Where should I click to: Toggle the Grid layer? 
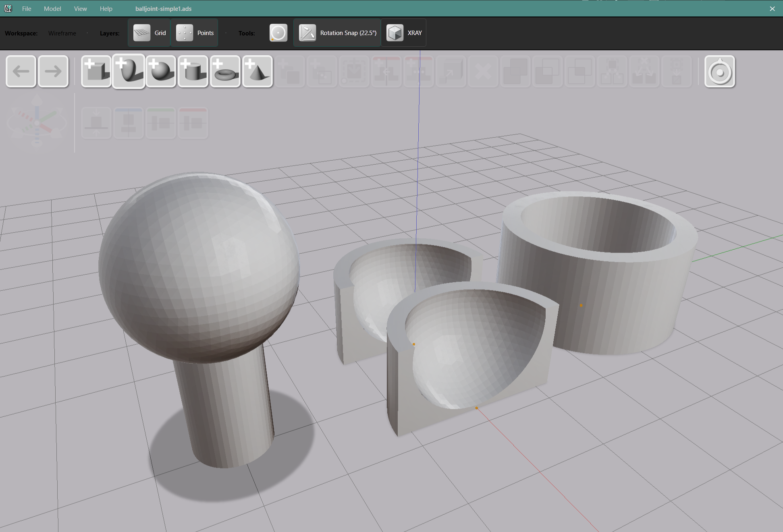(x=150, y=33)
